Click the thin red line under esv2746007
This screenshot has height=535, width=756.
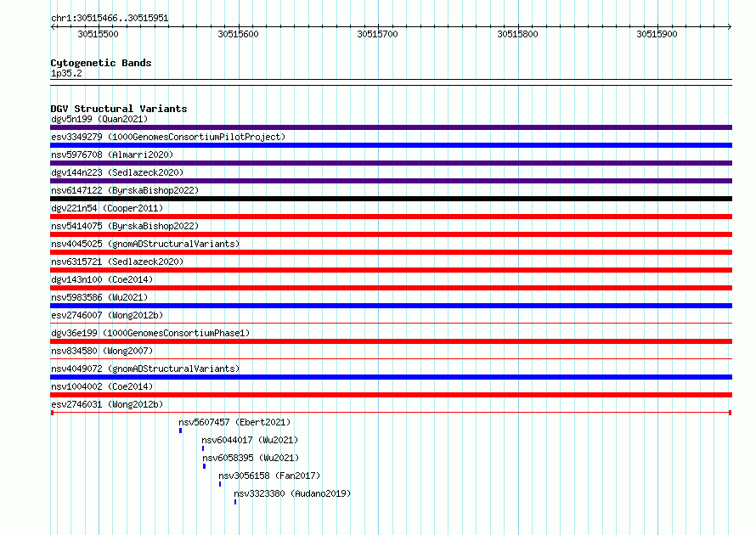coord(391,324)
